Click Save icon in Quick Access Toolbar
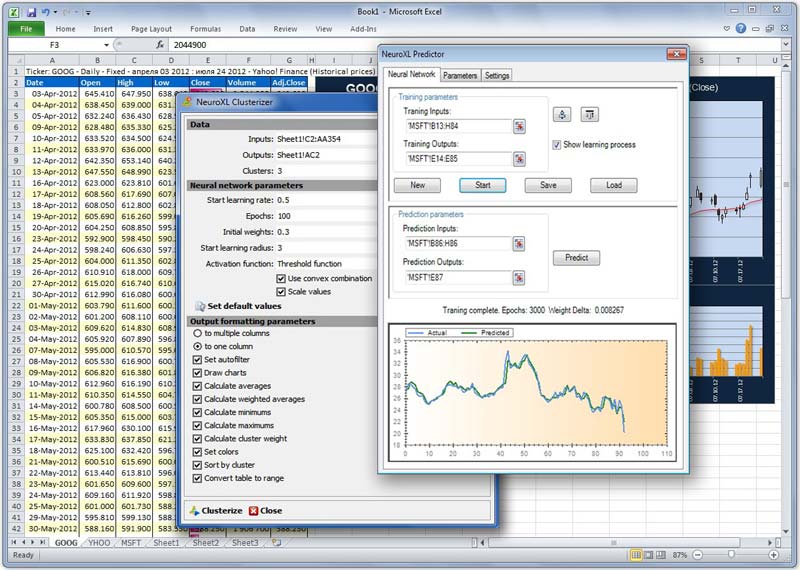The height and width of the screenshot is (570, 800). [x=31, y=12]
